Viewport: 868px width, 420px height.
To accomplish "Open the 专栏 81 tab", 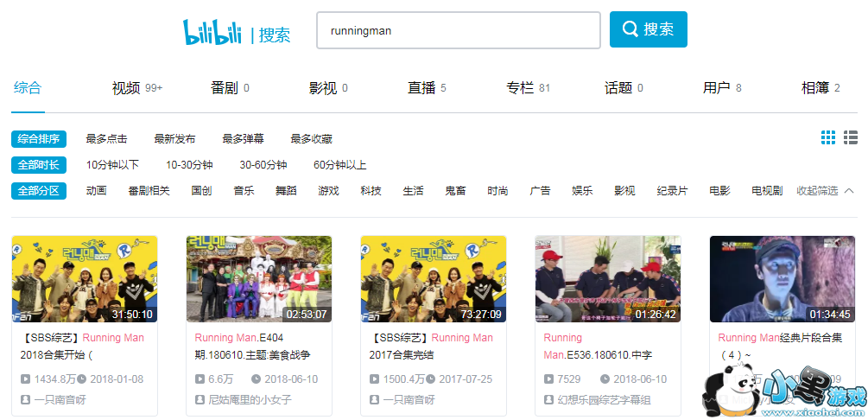I will pos(528,87).
